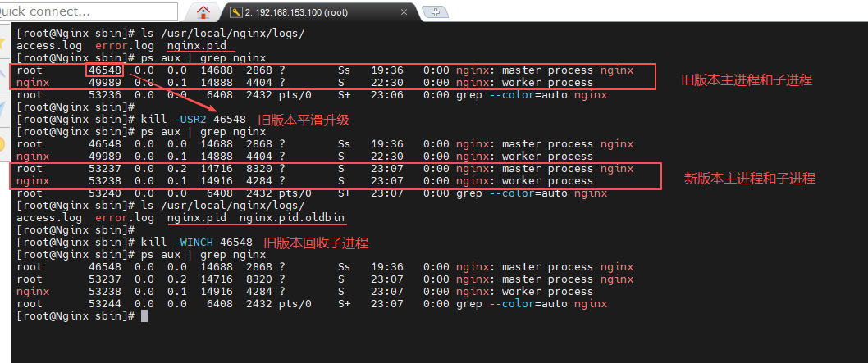868x363 pixels.
Task: Select the key icon on the session tab
Action: point(235,12)
